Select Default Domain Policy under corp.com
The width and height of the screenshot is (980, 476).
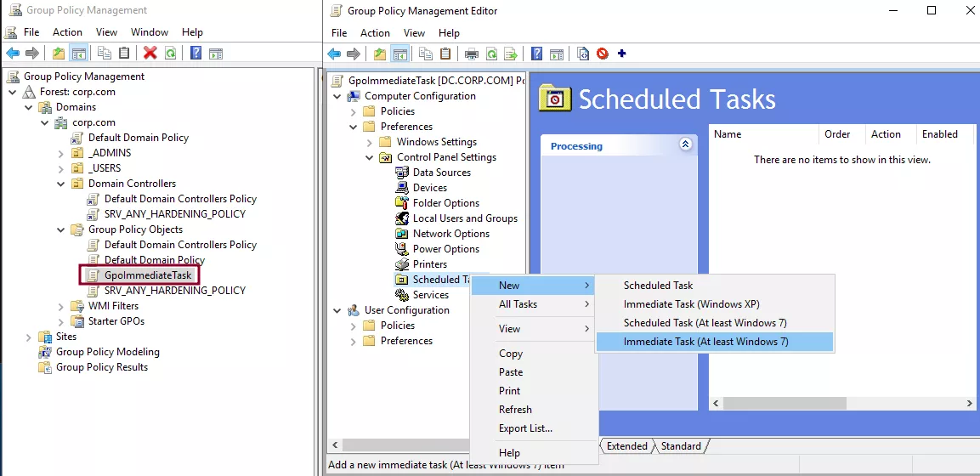(139, 138)
